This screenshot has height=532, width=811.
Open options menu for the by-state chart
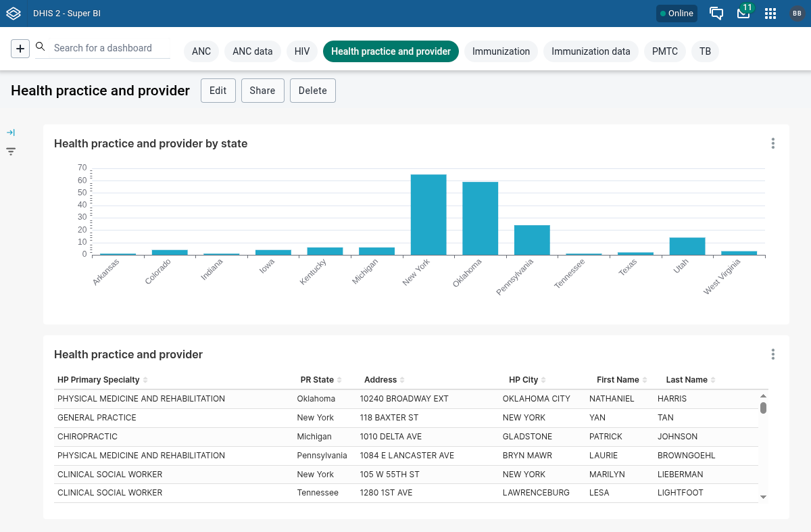(x=772, y=143)
